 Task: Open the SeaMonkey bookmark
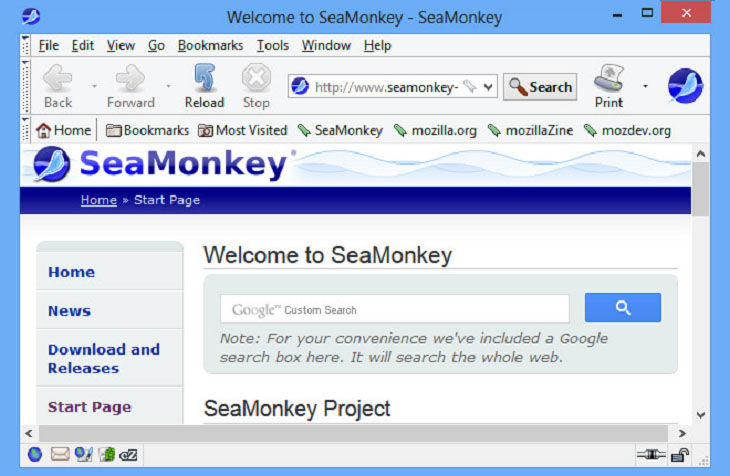[340, 130]
